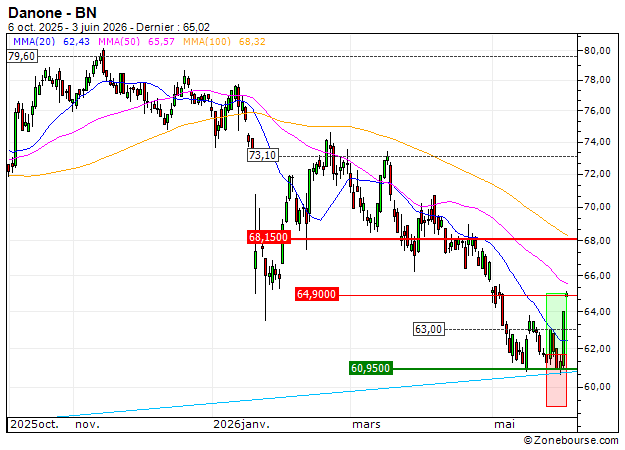Viewport: 625px width, 450px height.
Task: Select the MMA(20) legend label
Action: click(34, 41)
